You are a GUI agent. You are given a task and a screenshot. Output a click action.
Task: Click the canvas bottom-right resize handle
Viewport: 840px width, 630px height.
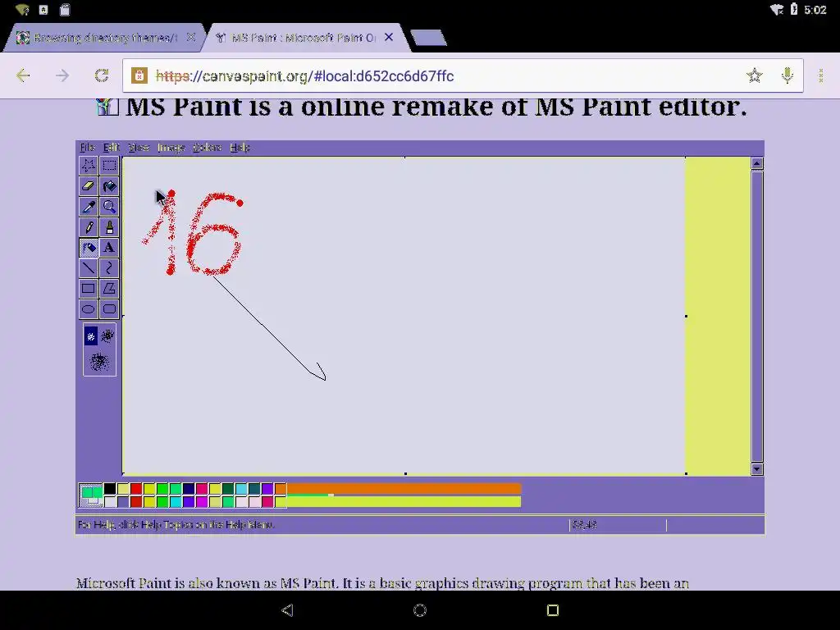[x=687, y=473]
